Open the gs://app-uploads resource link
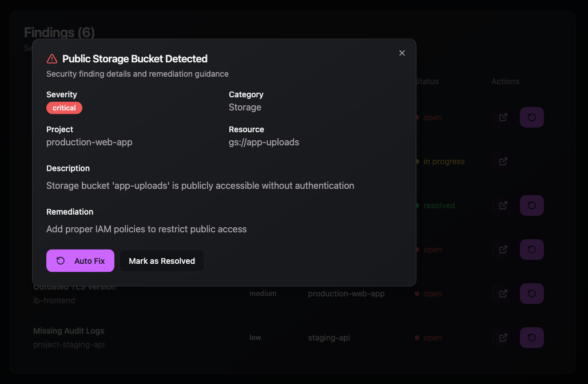Image resolution: width=588 pixels, height=384 pixels. (x=264, y=142)
